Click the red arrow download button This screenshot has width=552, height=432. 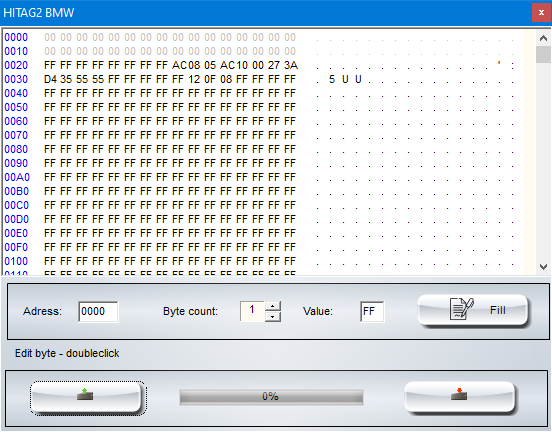[459, 397]
